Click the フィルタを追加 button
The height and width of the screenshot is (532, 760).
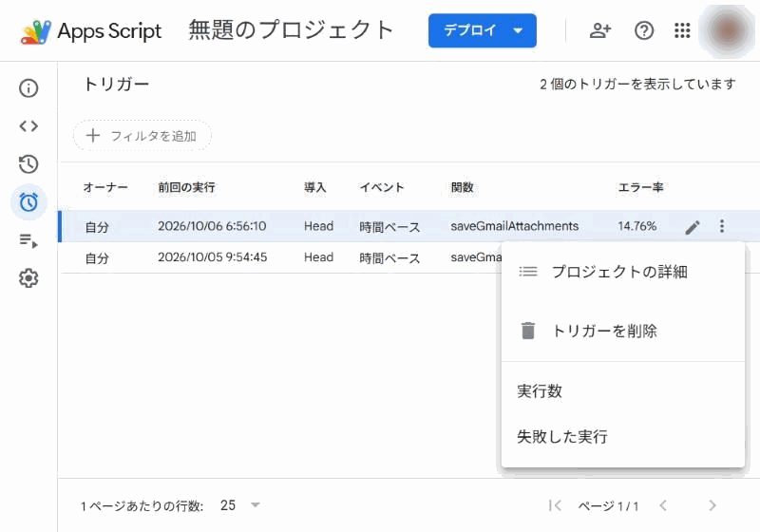(x=142, y=136)
